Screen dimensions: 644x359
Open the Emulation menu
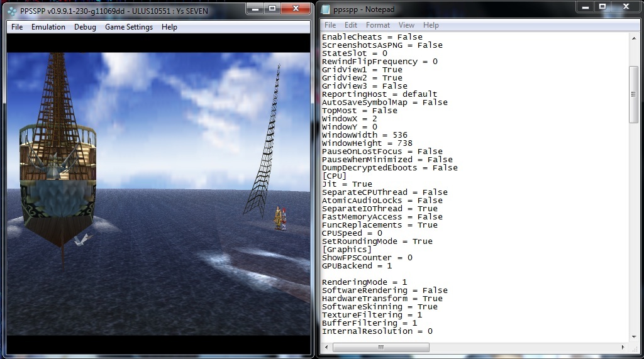(48, 27)
